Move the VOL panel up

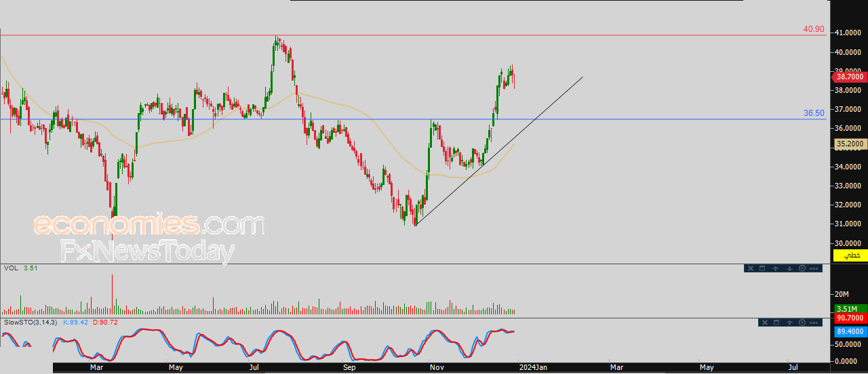(x=775, y=268)
